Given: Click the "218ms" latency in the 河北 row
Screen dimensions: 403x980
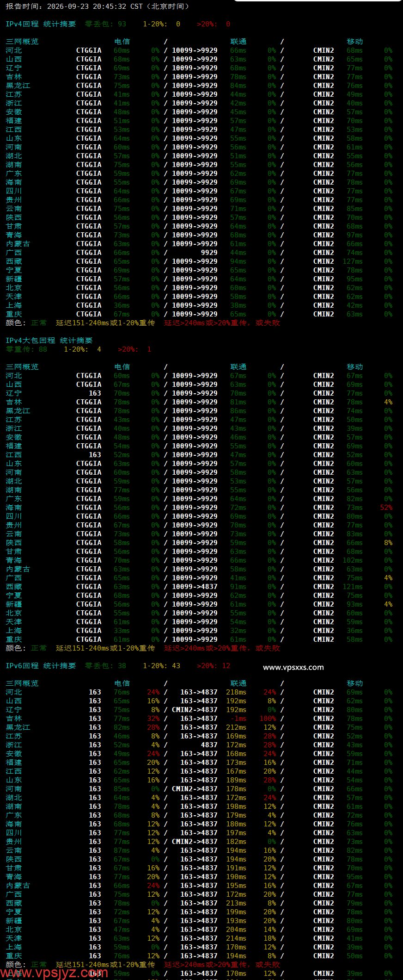Looking at the screenshot, I should [236, 692].
